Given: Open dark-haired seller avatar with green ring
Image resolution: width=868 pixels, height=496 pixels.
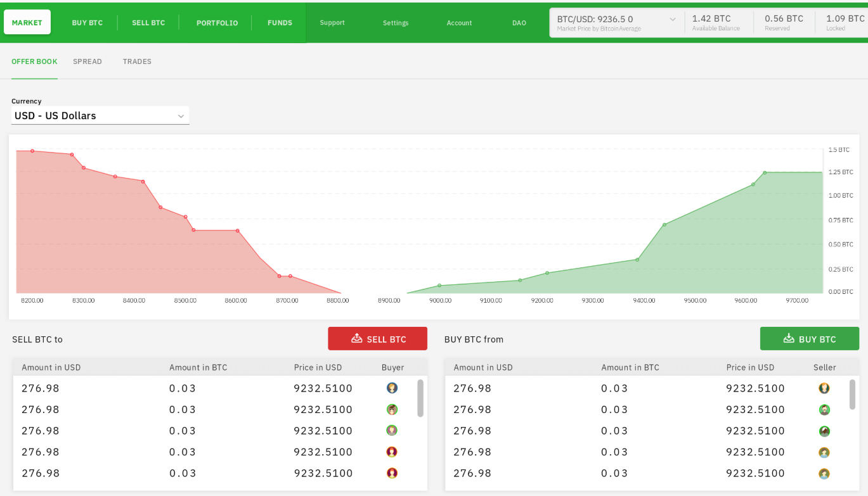Looking at the screenshot, I should pyautogui.click(x=824, y=431).
